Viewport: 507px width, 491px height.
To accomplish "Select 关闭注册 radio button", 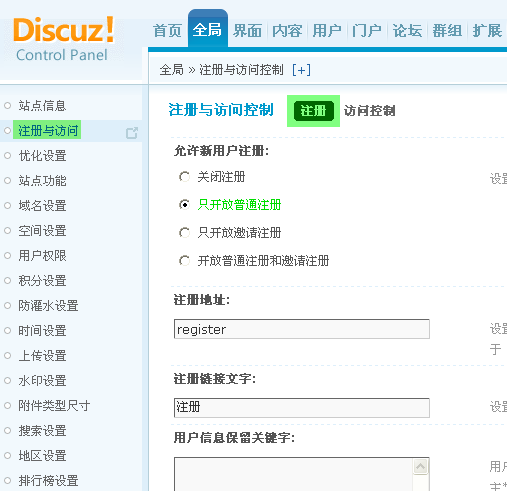I will (x=184, y=177).
